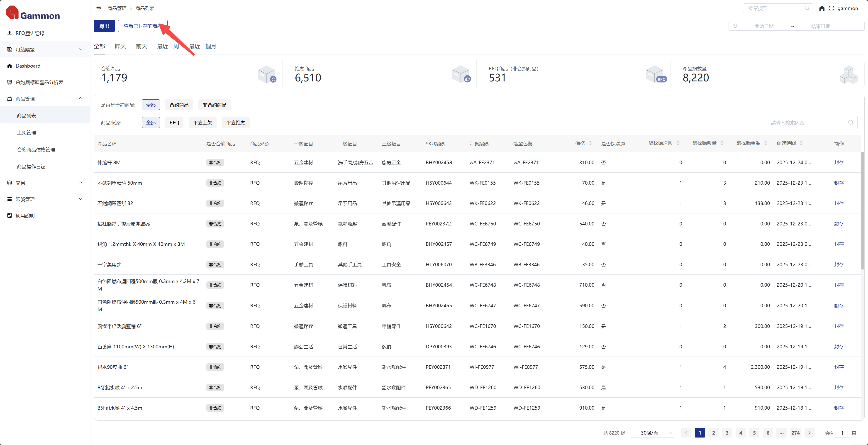This screenshot has height=445, width=868.
Task: Click search icon in product search field
Action: pyautogui.click(x=851, y=122)
